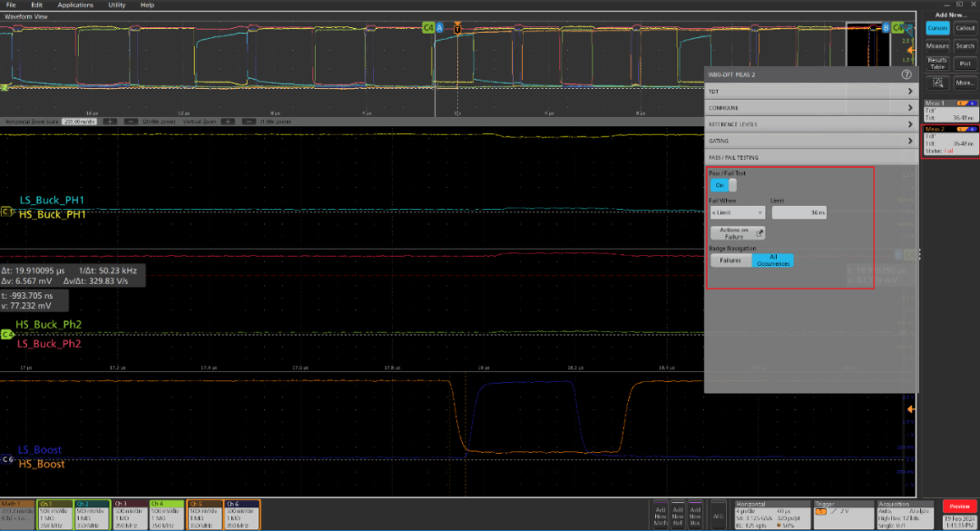Open the Utility menu
Viewport: 980px width, 531px height.
point(116,5)
